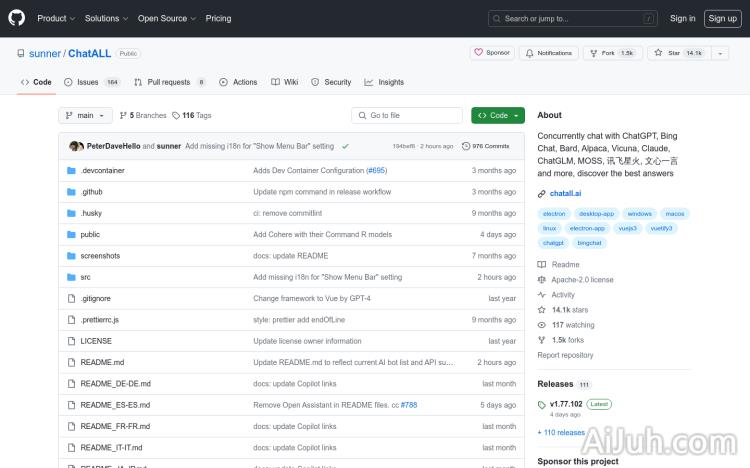Viewport: 750px width, 468px height.
Task: Click the commit history clock icon
Action: (x=466, y=146)
